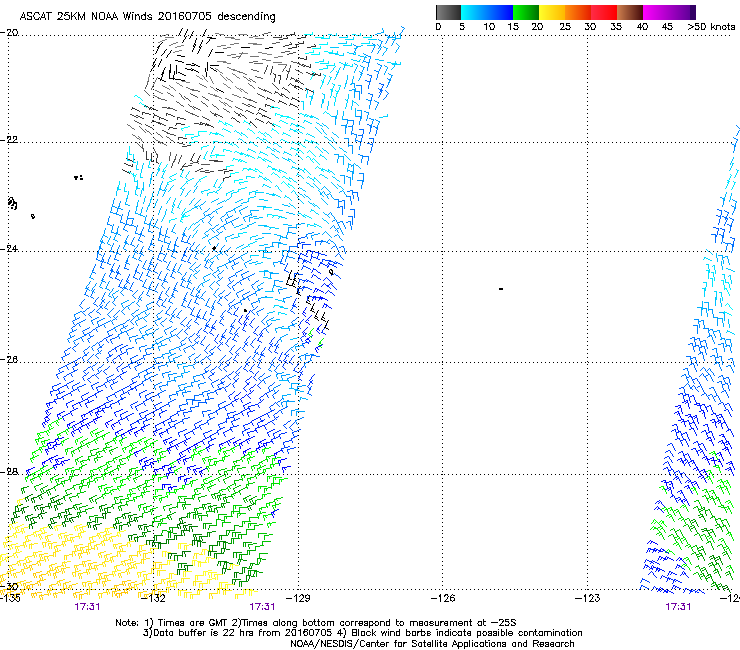Click the note 'Times are GMT'
The height and width of the screenshot is (650, 740).
point(193,623)
